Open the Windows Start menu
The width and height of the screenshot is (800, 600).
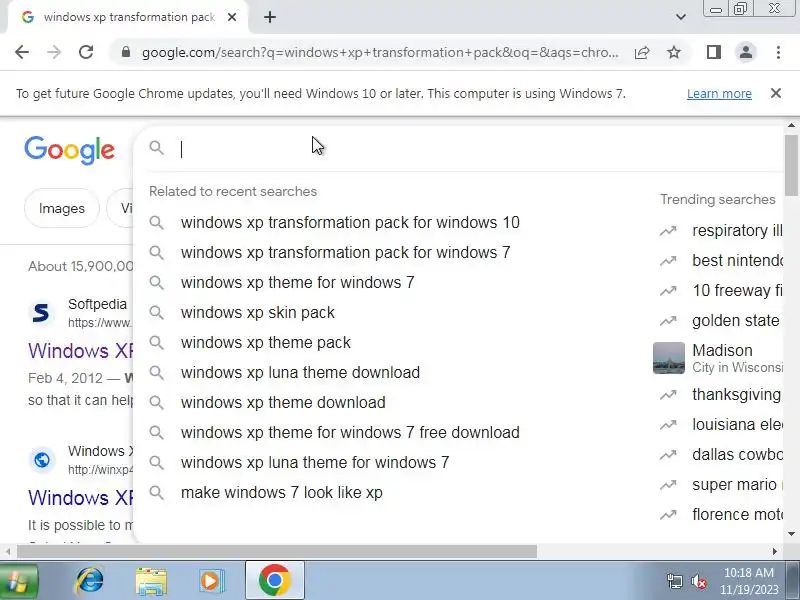(18, 581)
